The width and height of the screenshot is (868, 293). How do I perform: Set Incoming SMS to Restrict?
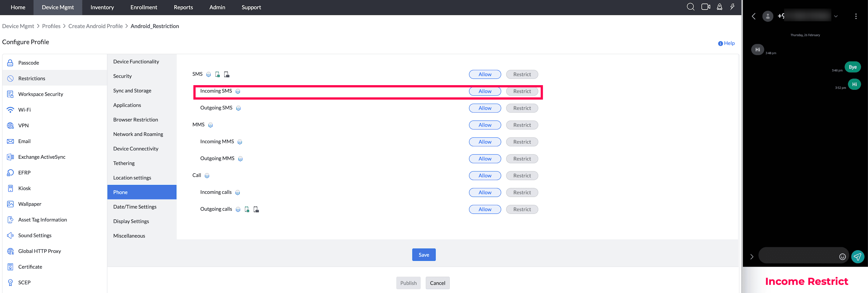[x=522, y=91]
